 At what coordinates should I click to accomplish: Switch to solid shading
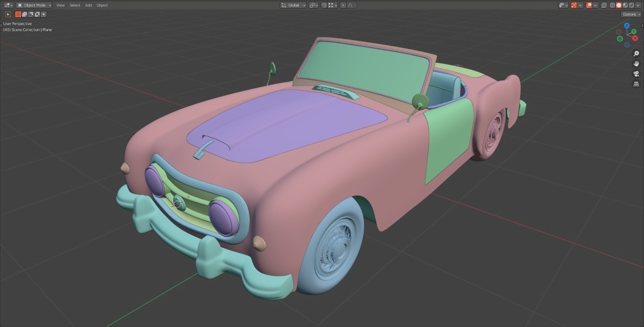(619, 5)
